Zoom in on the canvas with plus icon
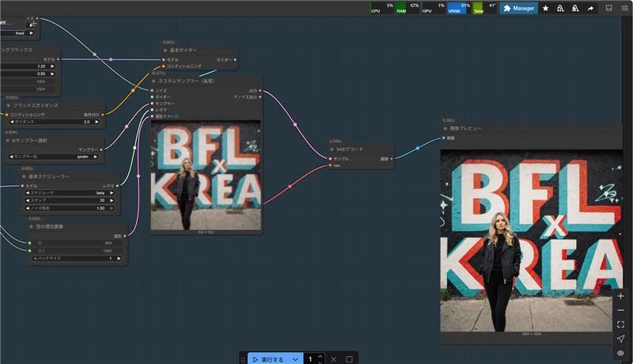The height and width of the screenshot is (364, 633). 620,296
